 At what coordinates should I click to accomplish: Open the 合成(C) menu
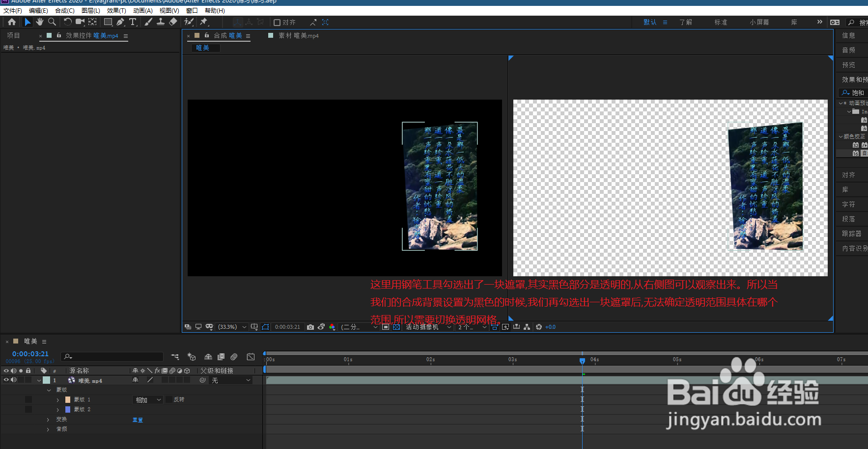click(x=65, y=10)
